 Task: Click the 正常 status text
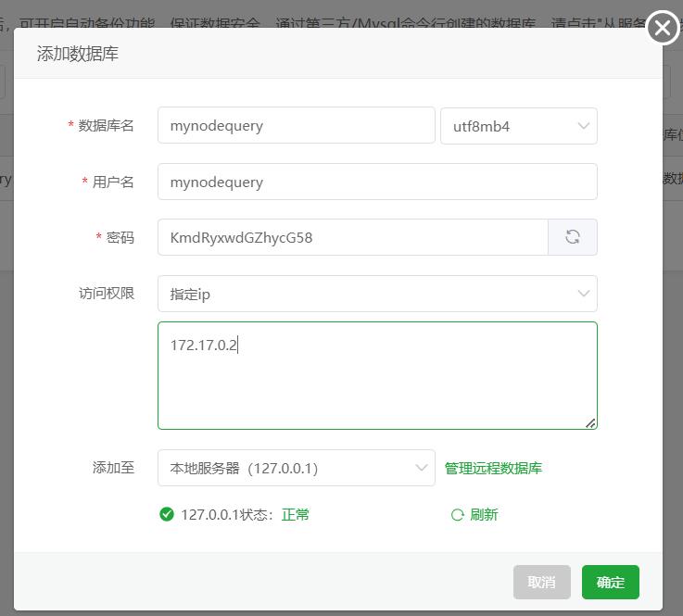click(296, 515)
